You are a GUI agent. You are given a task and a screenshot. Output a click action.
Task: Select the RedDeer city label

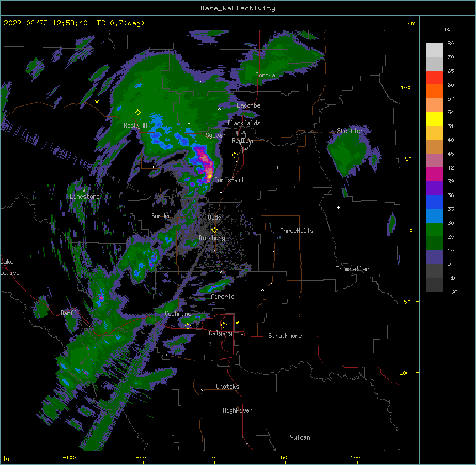click(x=243, y=141)
